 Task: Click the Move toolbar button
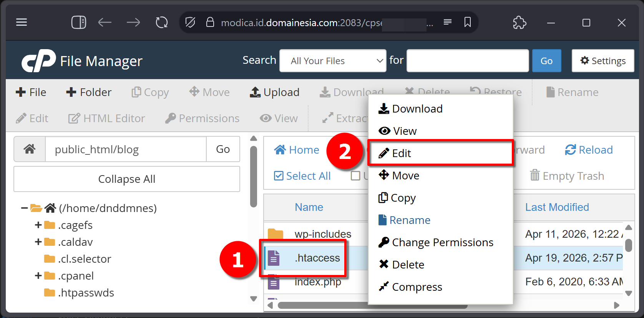209,92
